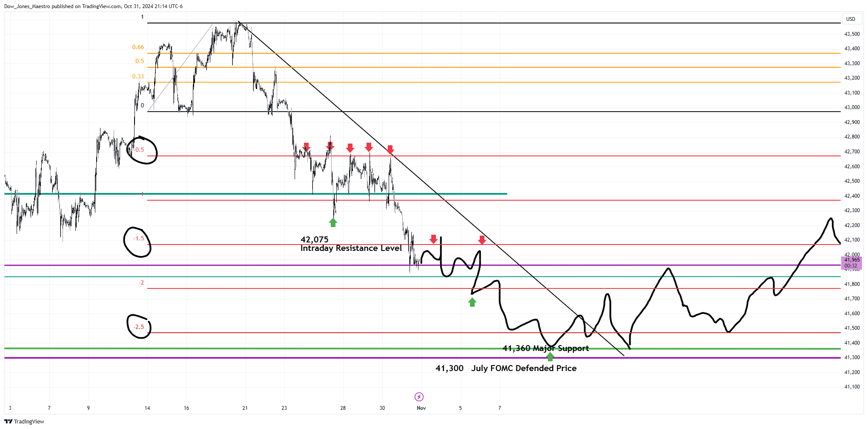This screenshot has width=868, height=429.
Task: Click the 41,100 price axis label
Action: (852, 387)
